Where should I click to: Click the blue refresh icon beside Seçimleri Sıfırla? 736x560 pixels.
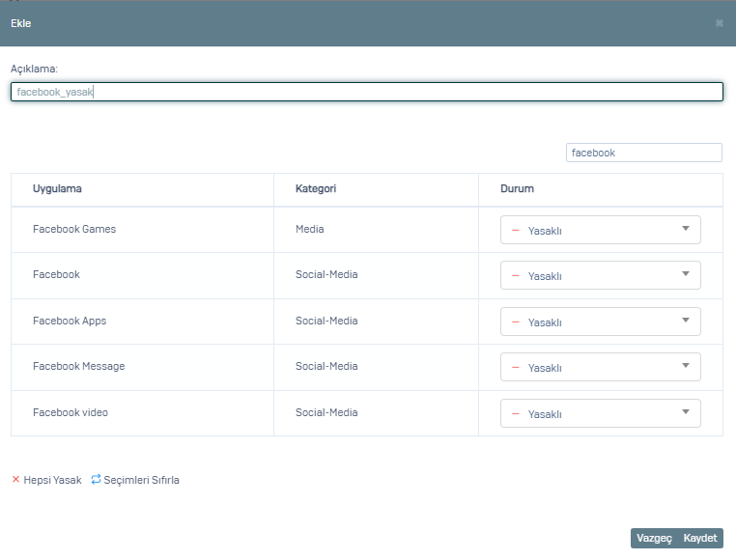coord(96,479)
